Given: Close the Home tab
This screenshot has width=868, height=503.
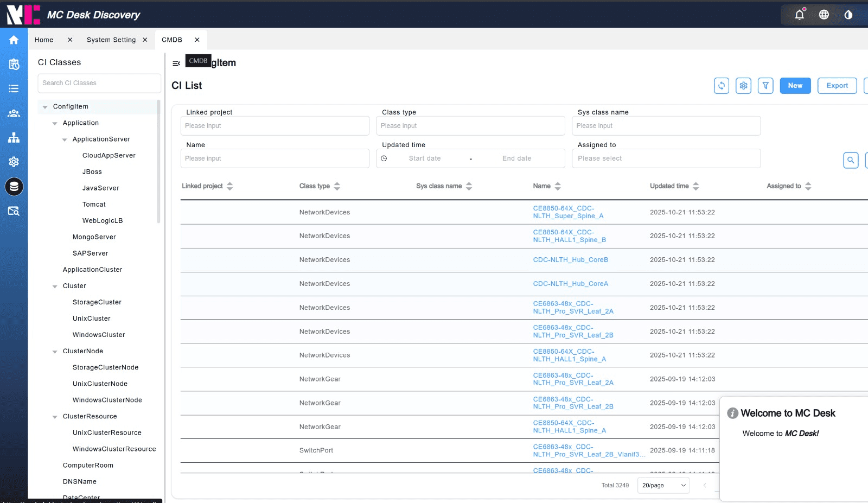Looking at the screenshot, I should [70, 40].
